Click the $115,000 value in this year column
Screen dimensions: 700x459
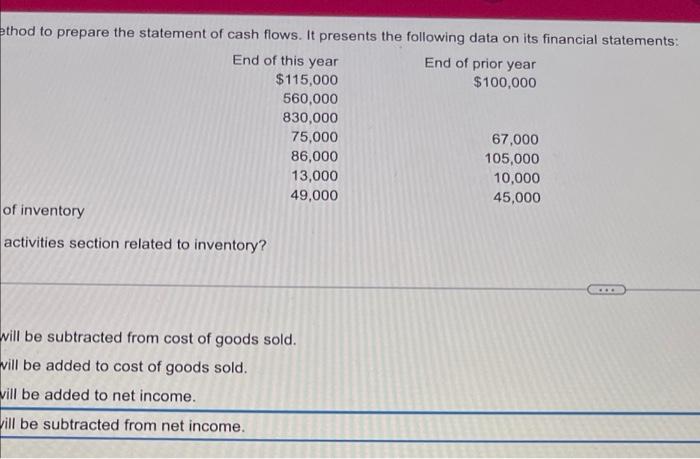point(307,80)
